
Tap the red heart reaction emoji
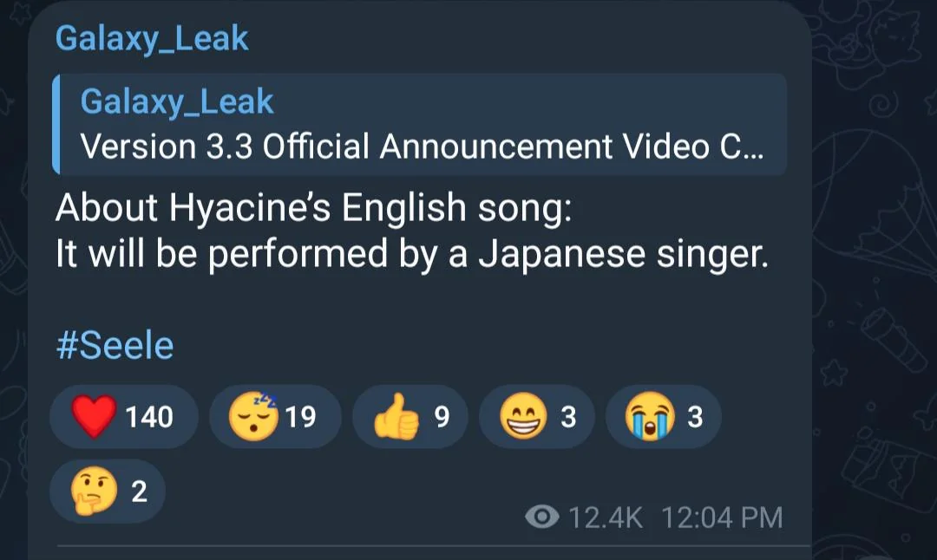pyautogui.click(x=94, y=416)
